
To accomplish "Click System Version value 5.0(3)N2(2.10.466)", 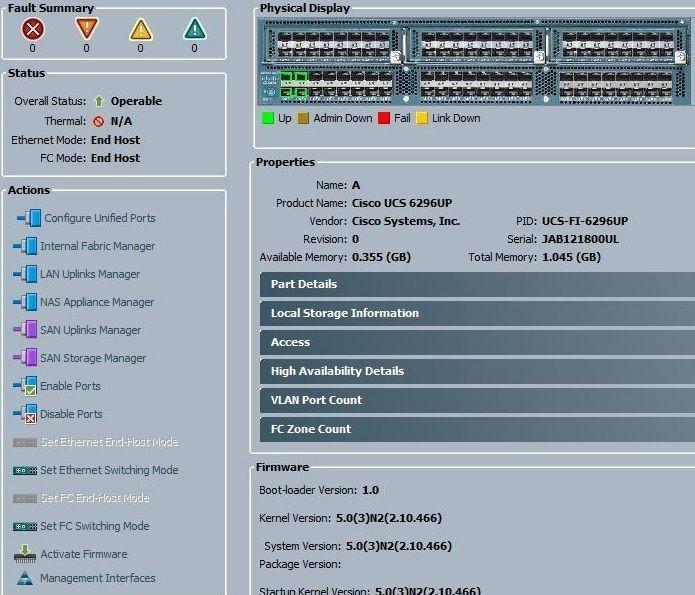I will coord(398,546).
